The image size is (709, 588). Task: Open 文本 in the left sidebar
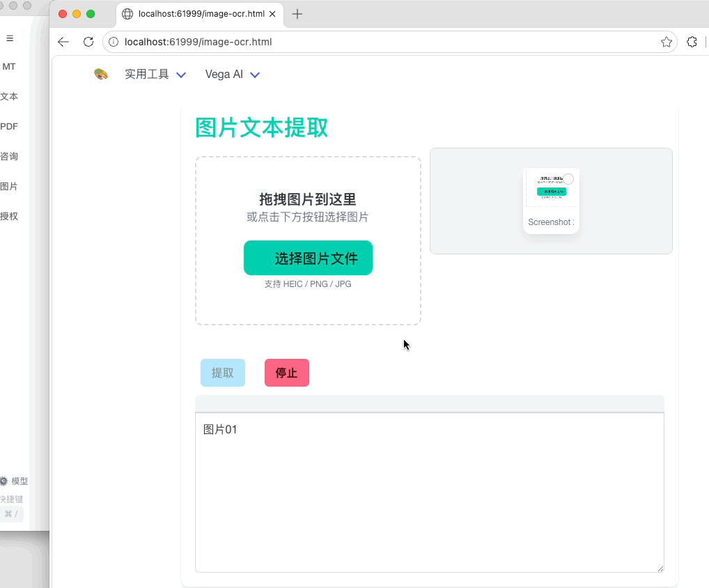(x=9, y=96)
